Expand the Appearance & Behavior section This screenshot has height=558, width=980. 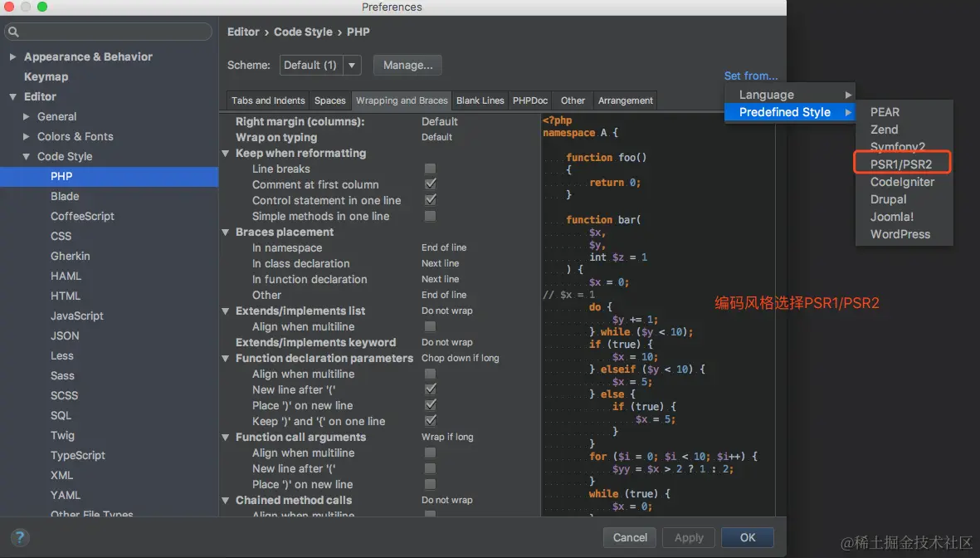tap(12, 57)
